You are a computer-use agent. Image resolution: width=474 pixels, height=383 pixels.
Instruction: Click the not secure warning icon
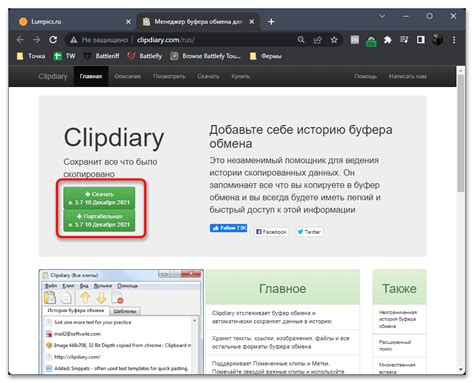pos(74,40)
